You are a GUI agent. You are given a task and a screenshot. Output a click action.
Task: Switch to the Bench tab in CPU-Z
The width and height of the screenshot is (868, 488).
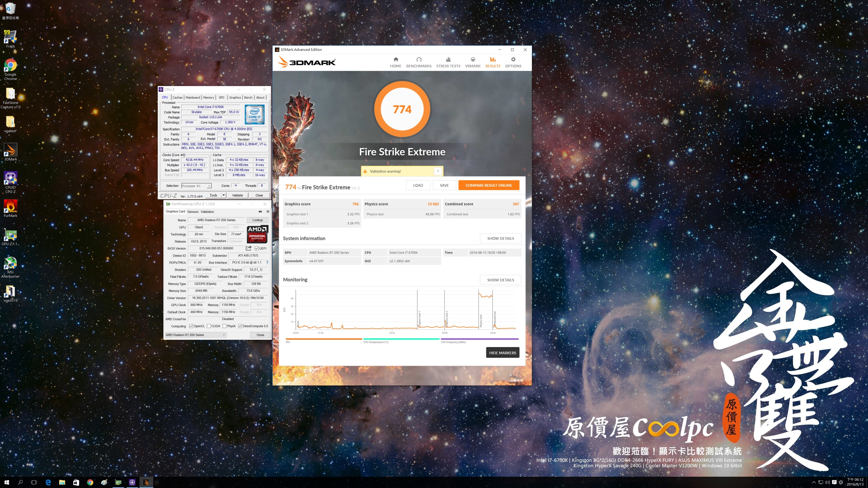click(x=248, y=97)
